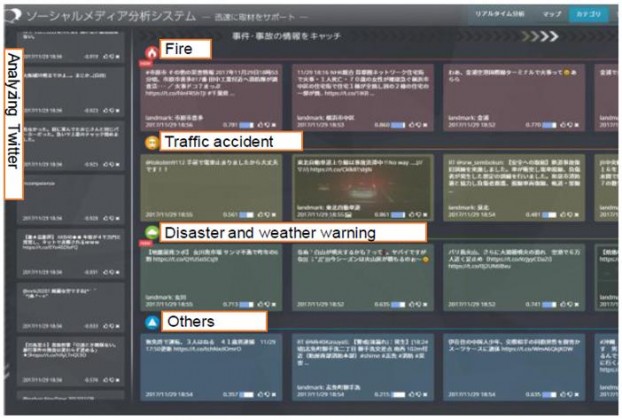Thumbs up the traffic tweet scored 0.481
The height and width of the screenshot is (420, 622).
tap(563, 215)
